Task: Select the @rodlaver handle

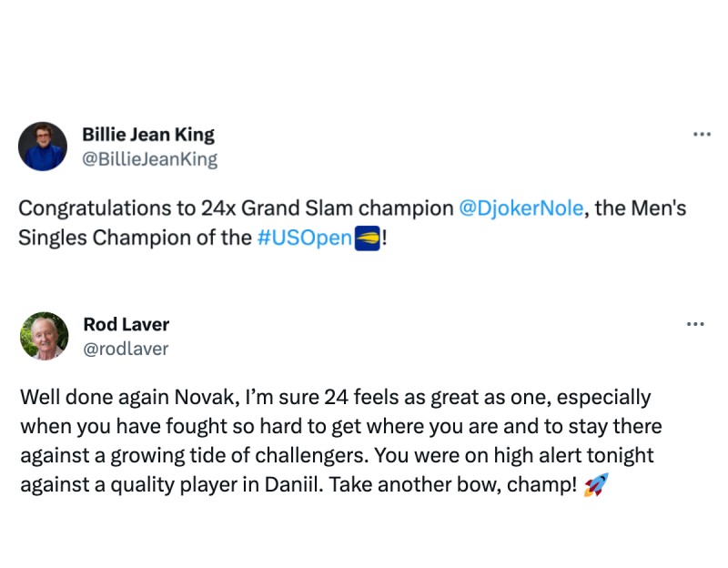Action: (x=126, y=349)
